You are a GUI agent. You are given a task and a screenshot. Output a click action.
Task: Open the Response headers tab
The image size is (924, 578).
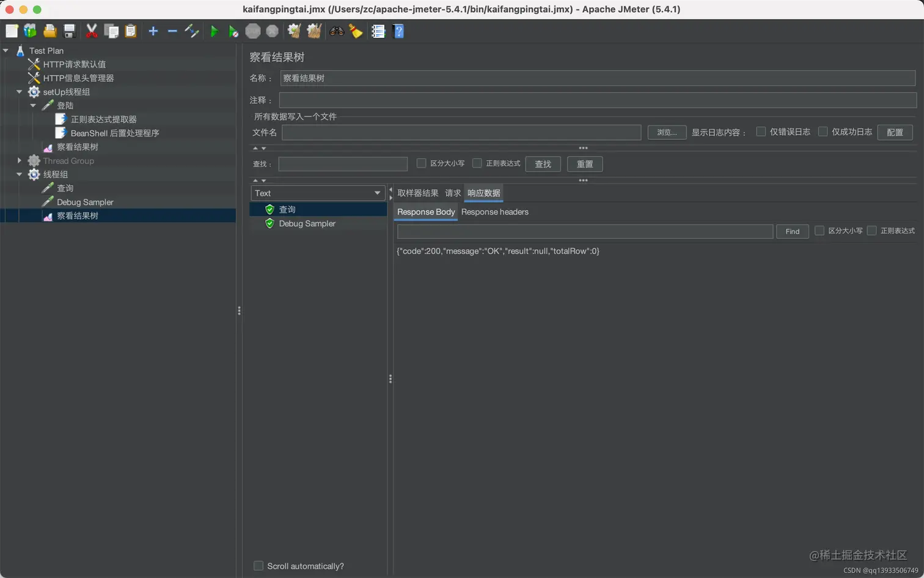pos(495,212)
